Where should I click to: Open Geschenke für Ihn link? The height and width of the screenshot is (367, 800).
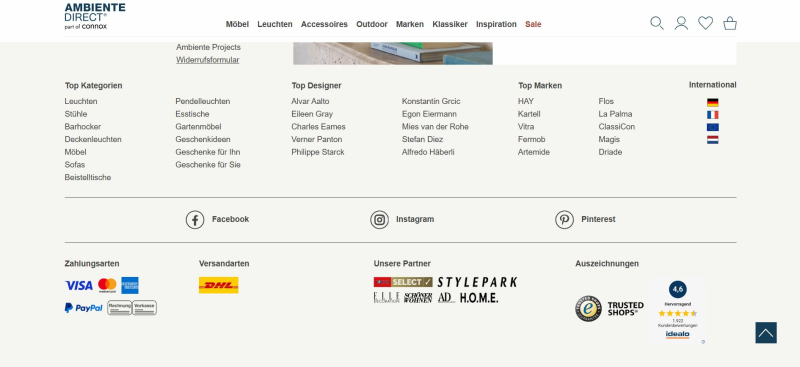[x=208, y=152]
